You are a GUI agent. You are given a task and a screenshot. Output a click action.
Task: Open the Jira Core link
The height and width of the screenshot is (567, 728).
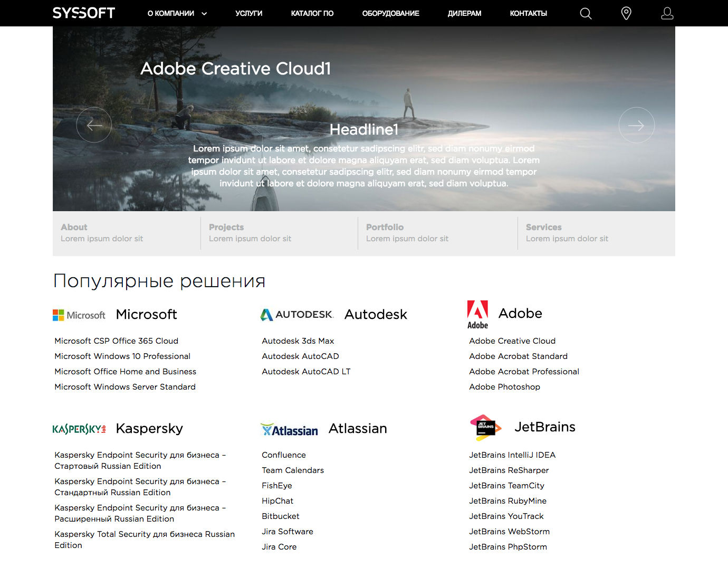tap(279, 547)
